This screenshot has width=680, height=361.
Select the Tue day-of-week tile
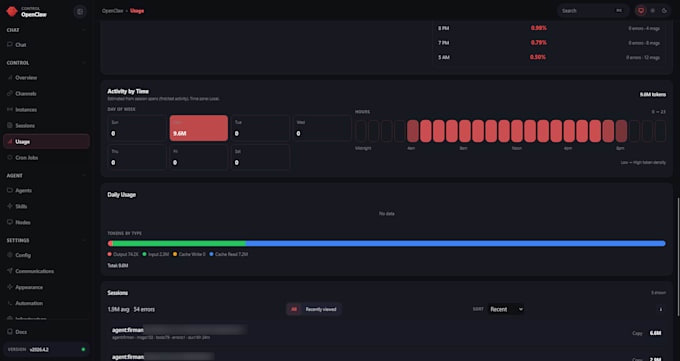tap(260, 128)
